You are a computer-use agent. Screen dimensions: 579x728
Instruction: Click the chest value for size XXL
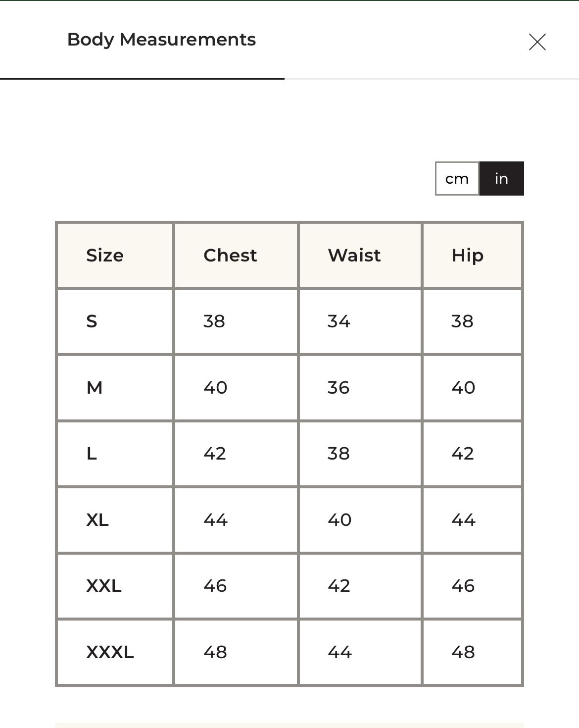tap(215, 586)
